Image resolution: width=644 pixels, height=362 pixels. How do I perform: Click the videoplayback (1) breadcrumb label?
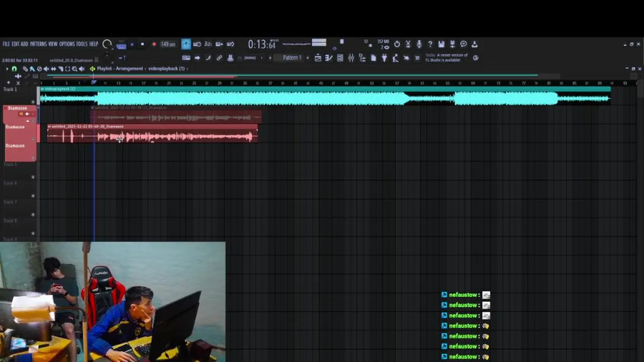pyautogui.click(x=167, y=68)
